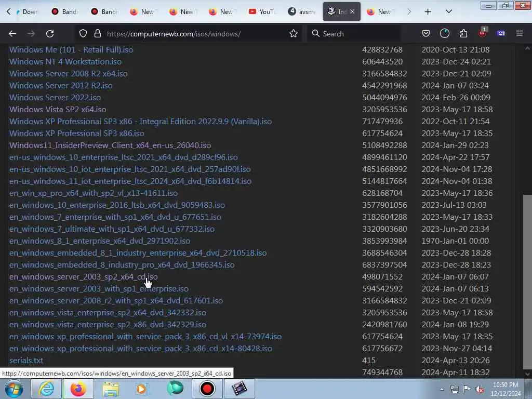The height and width of the screenshot is (399, 532).
Task: Open Windows Media Player taskbar icon
Action: [x=141, y=389]
